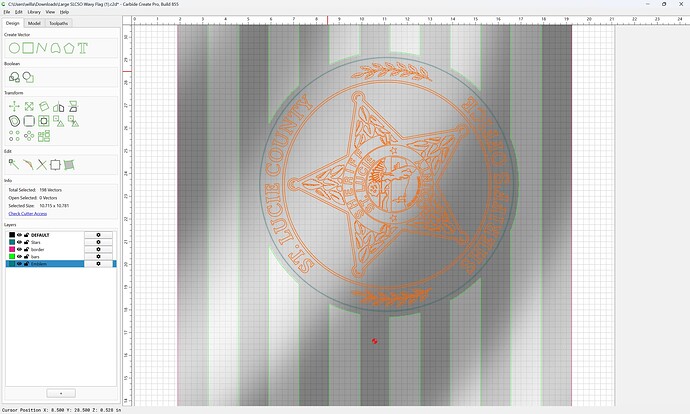Select the Curve shape tool
Screen dimensions: 690x414
pyautogui.click(x=55, y=48)
